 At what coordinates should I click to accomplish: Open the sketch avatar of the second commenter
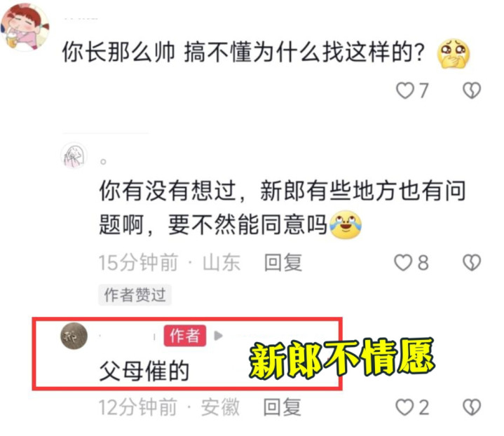pos(74,156)
